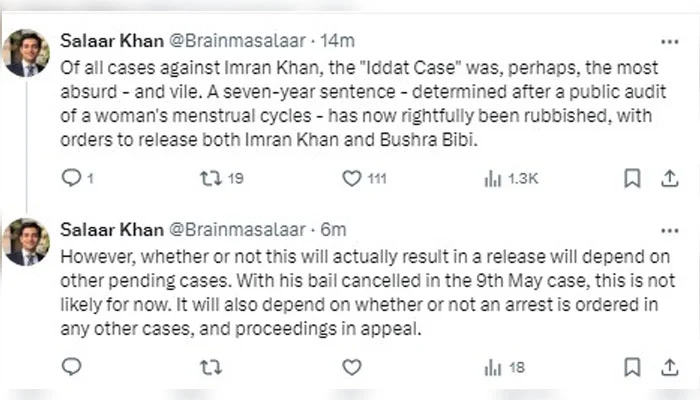Reply to the first Iddat Case tweet
Image resolution: width=700 pixels, height=400 pixels.
(71, 178)
